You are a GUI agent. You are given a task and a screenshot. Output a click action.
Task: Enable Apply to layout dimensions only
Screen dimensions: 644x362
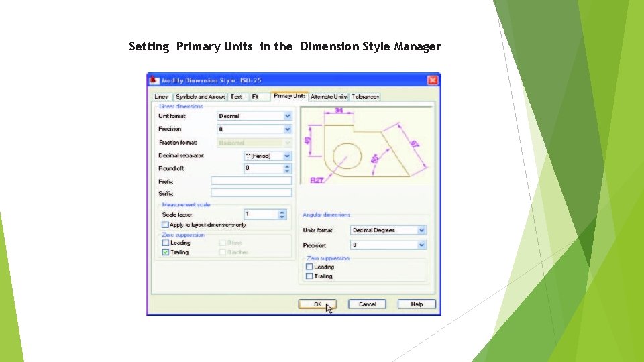click(x=165, y=225)
